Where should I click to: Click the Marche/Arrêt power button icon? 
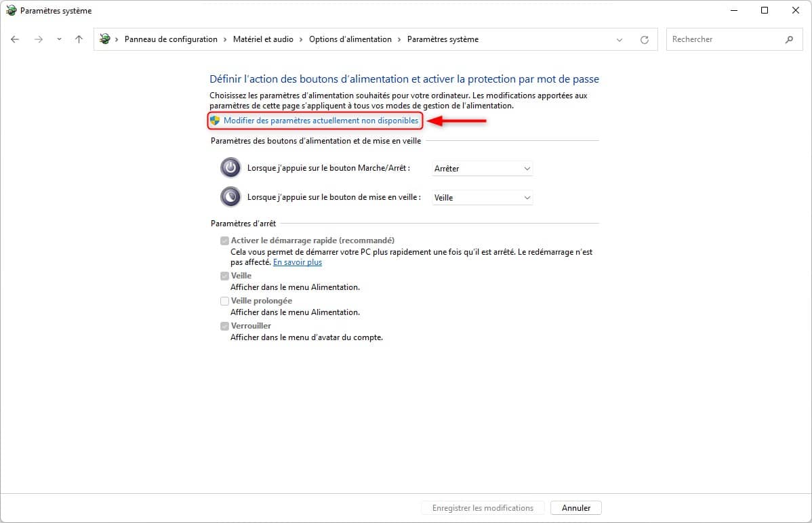click(x=230, y=168)
